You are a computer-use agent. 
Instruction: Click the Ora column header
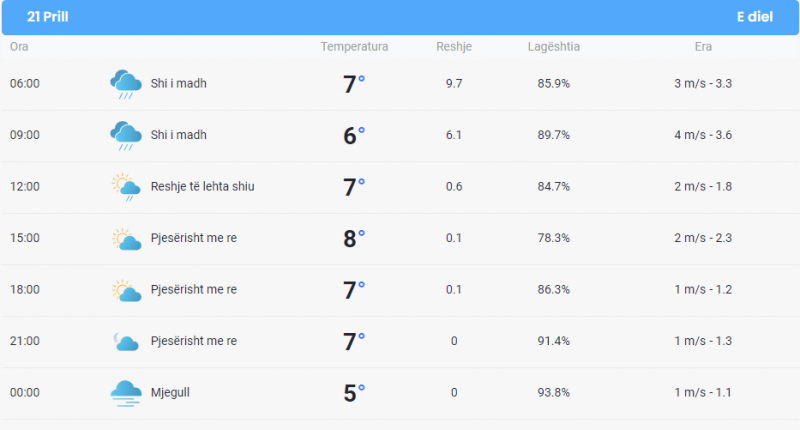click(19, 46)
